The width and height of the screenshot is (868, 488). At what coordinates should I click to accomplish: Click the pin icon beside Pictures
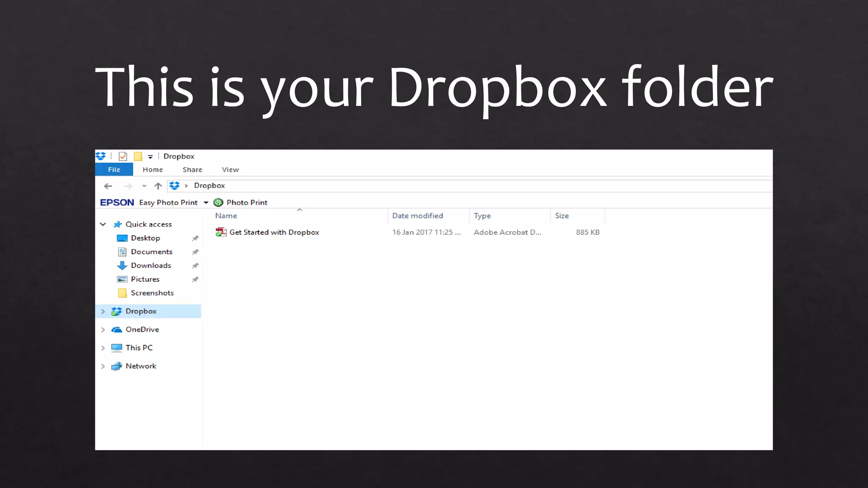click(x=195, y=279)
